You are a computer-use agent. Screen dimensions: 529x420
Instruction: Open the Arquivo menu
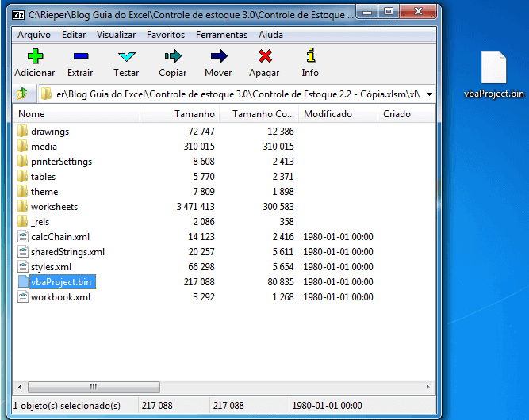click(x=33, y=35)
